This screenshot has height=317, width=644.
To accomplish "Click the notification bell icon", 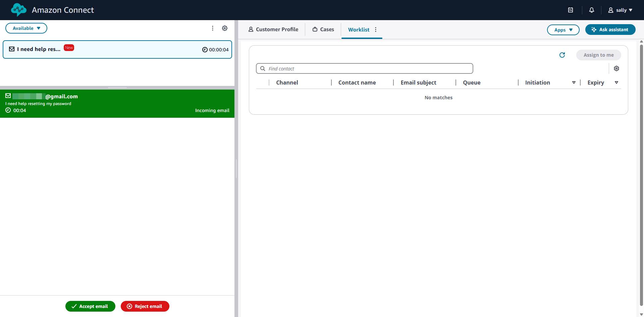I will [591, 10].
